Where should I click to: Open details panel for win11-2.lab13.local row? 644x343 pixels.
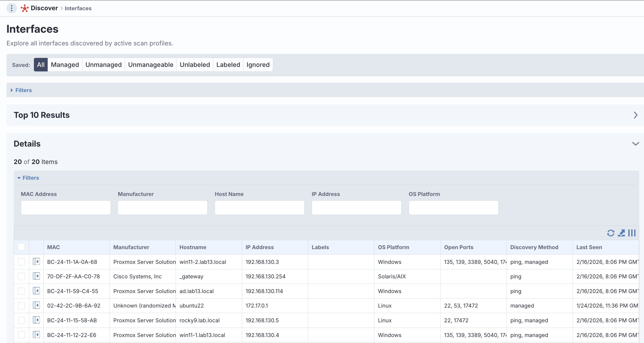(x=36, y=262)
